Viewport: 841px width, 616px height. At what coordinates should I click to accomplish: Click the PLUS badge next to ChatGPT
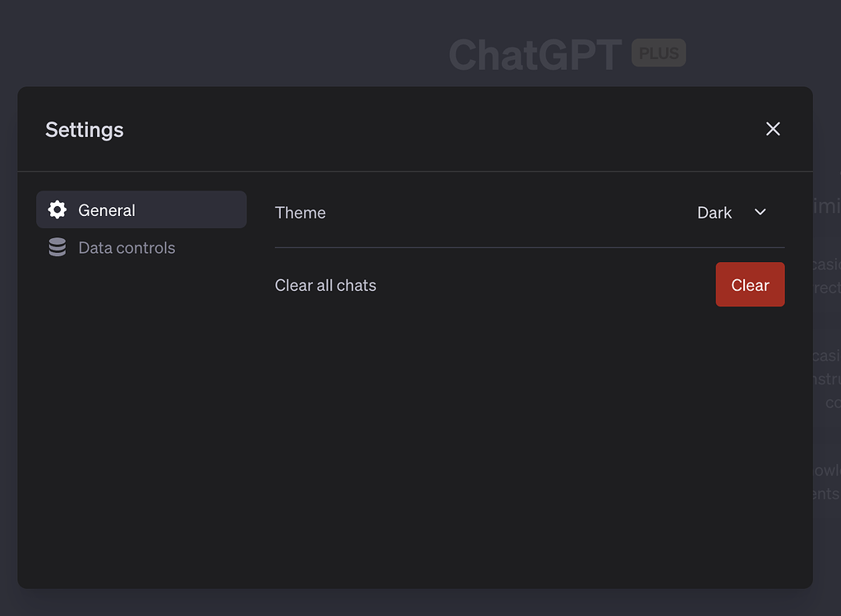658,53
